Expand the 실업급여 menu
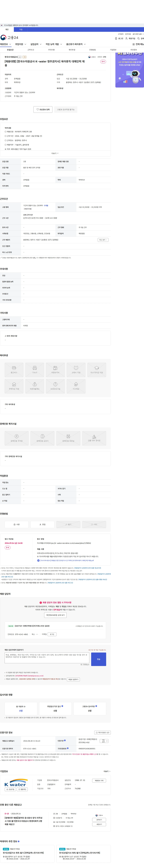Viewport: 144px width, 868px height. [x=36, y=44]
